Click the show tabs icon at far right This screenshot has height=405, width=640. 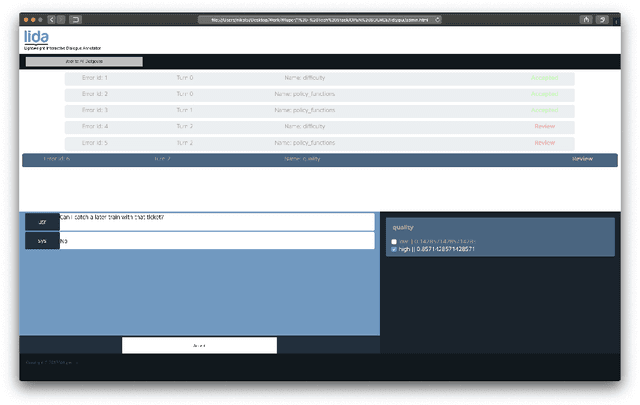(x=604, y=19)
